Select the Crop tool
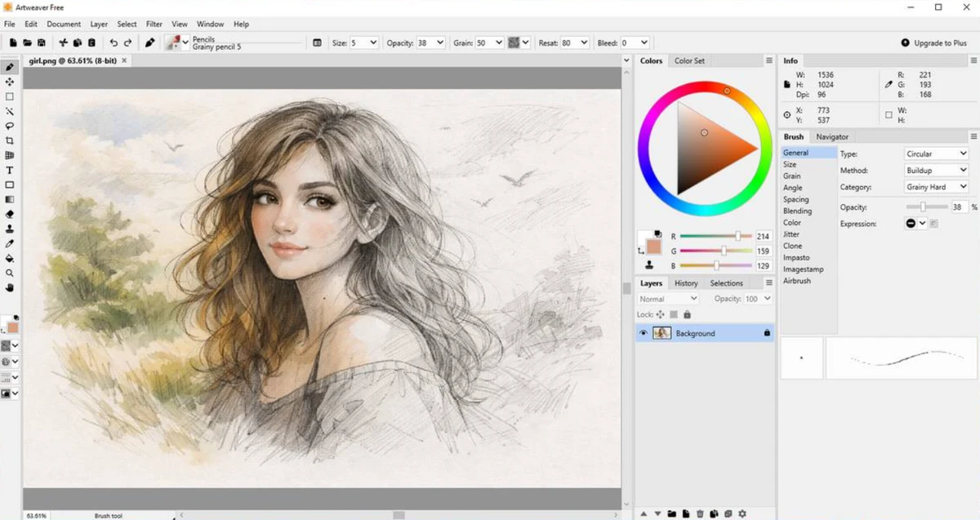Screen dimensions: 980x520 [10, 140]
